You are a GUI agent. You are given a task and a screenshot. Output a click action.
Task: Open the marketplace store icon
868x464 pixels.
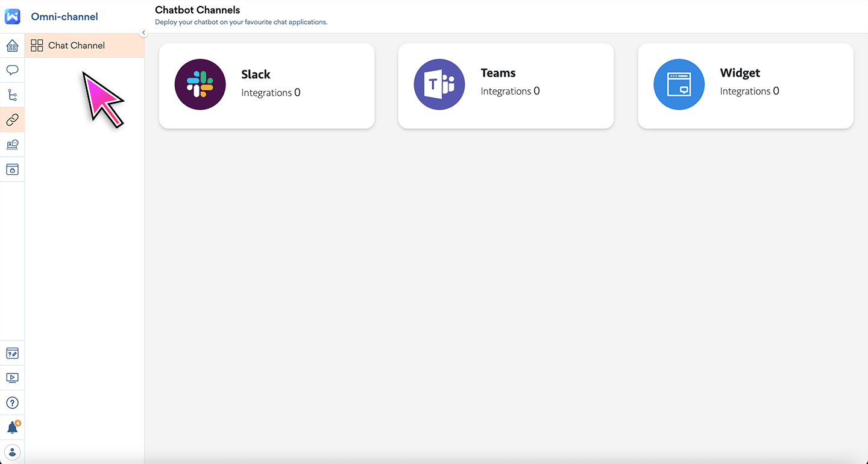click(x=12, y=169)
